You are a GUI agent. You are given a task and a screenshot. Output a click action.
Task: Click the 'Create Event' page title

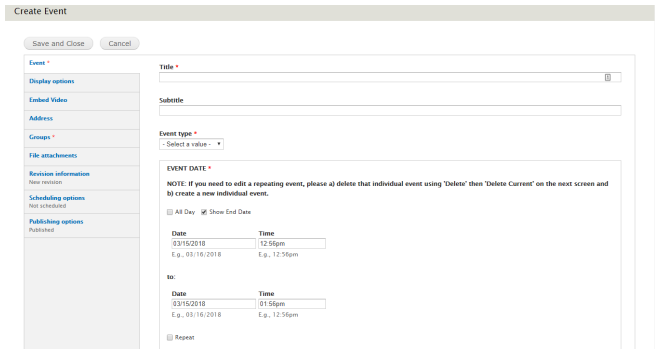tap(40, 11)
